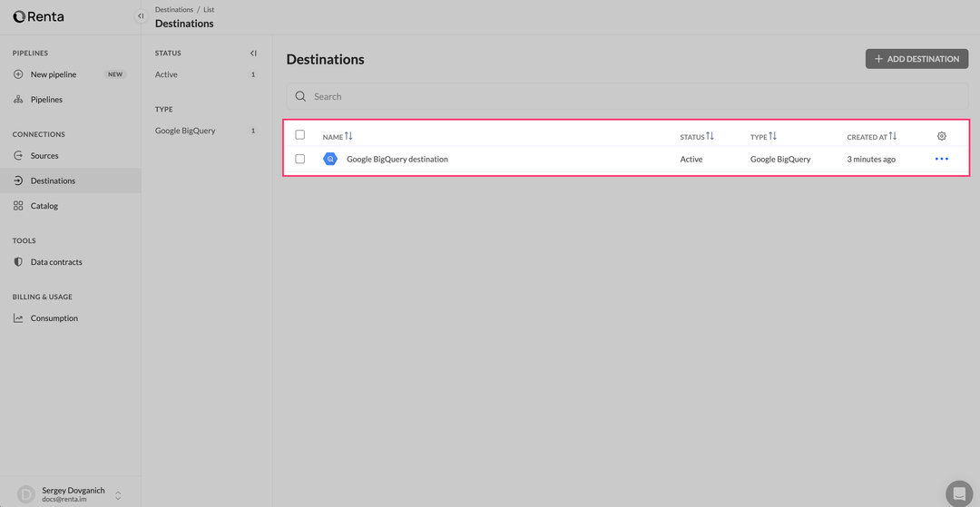Viewport: 980px width, 507px height.
Task: Go to Pipelines page
Action: click(x=46, y=100)
